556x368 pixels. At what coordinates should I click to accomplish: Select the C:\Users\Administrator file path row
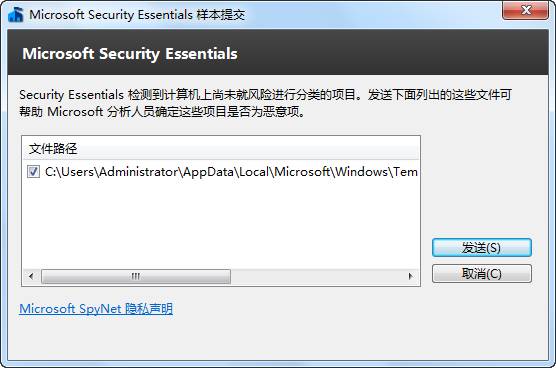coord(221,172)
